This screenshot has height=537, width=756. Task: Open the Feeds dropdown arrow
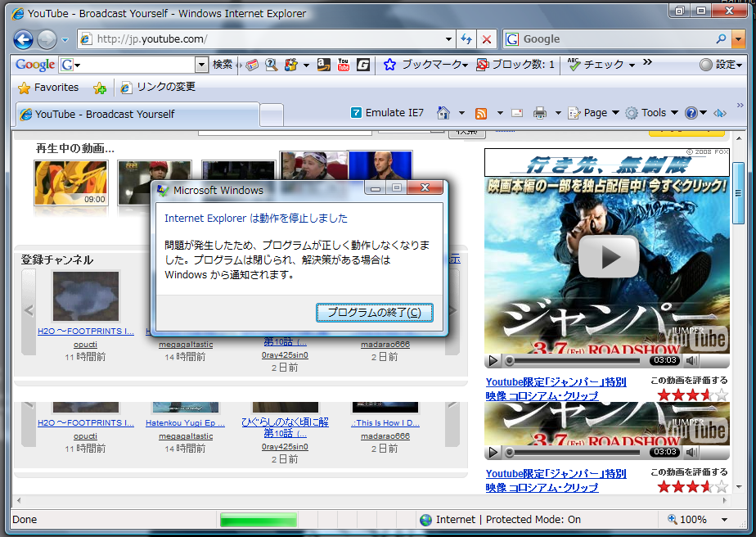tap(500, 114)
